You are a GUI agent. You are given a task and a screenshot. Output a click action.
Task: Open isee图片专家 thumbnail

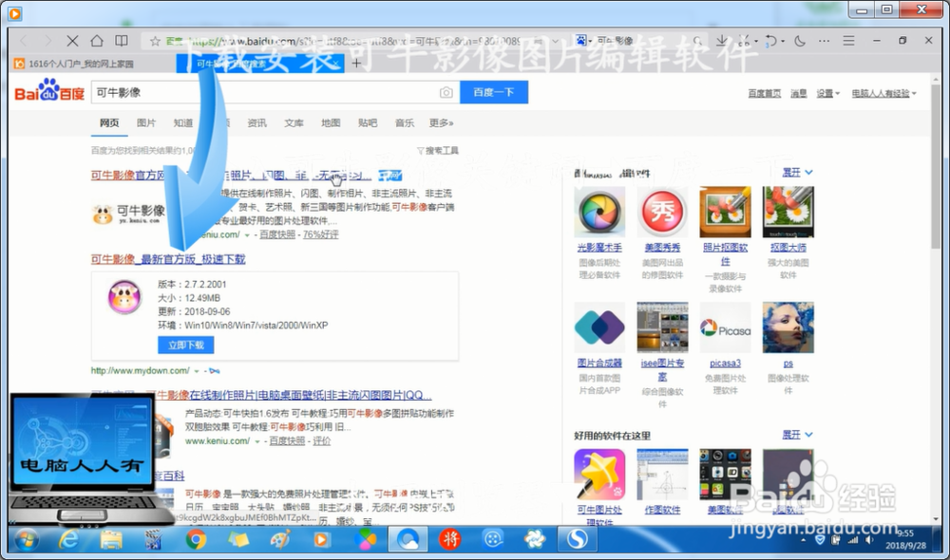pyautogui.click(x=662, y=327)
